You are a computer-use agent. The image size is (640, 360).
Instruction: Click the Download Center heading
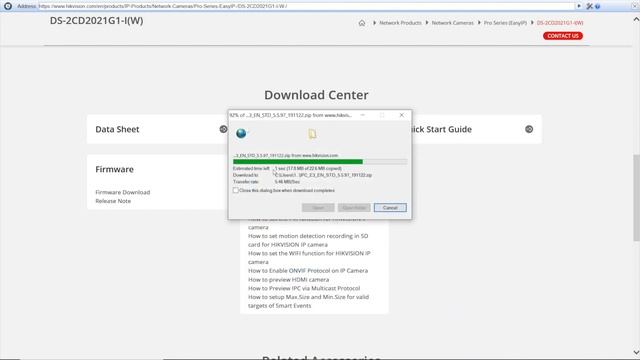(x=316, y=95)
